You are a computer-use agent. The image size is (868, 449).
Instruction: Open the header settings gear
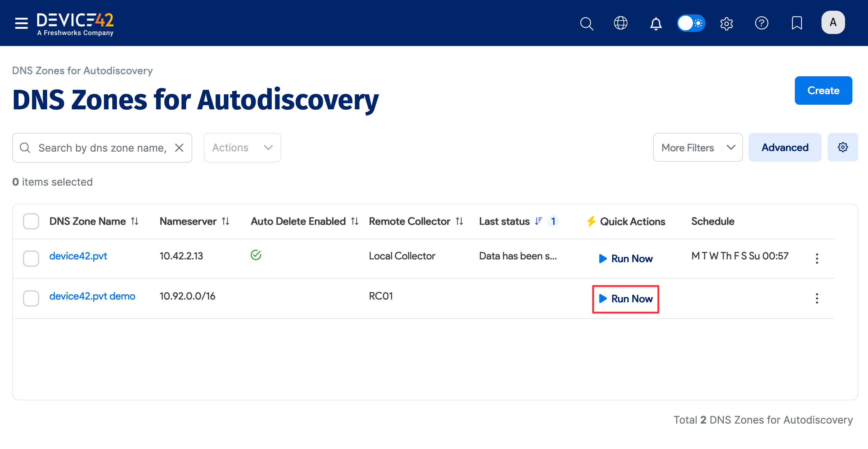pos(727,23)
